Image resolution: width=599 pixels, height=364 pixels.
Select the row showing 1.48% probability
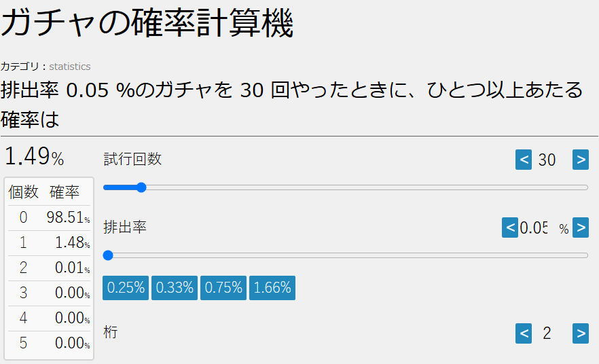pos(49,243)
